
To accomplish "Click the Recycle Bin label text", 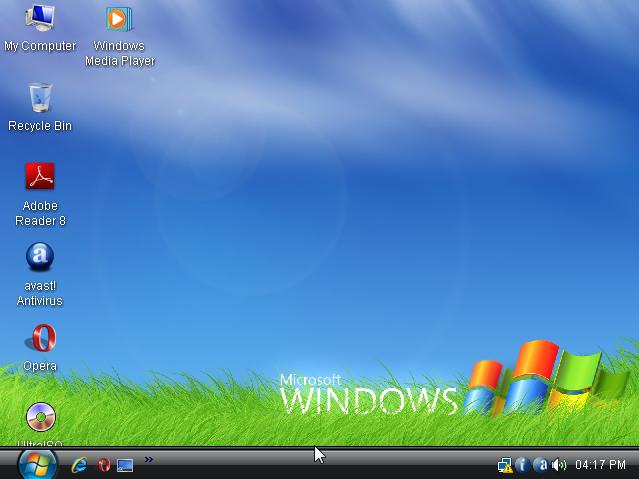I will pyautogui.click(x=40, y=126).
